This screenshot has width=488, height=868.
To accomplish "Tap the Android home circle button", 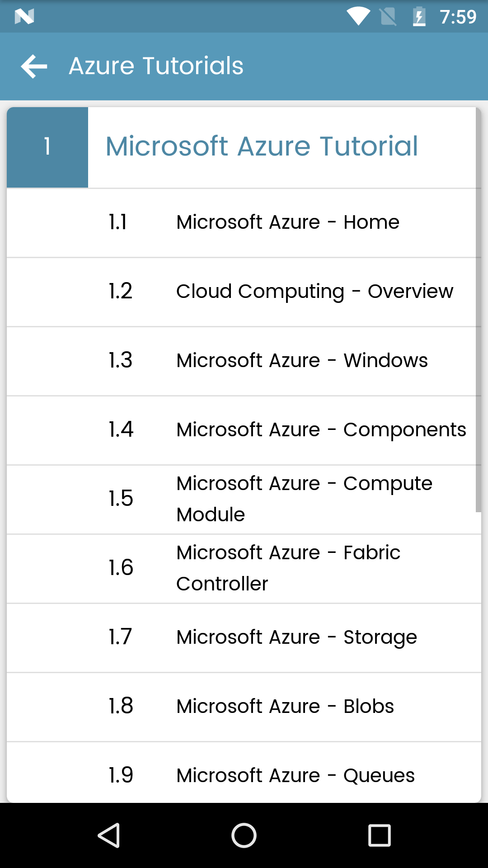I will pyautogui.click(x=244, y=835).
